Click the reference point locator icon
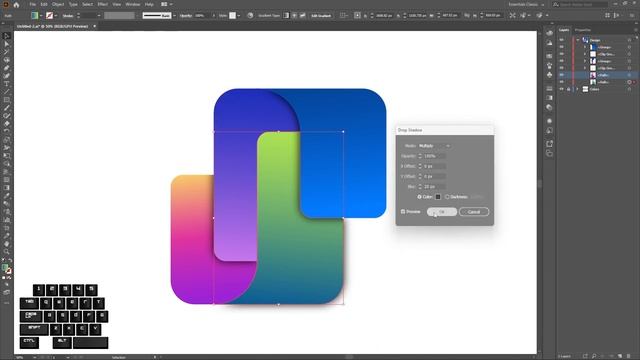Screen dimensions: 640x360 click(x=357, y=16)
